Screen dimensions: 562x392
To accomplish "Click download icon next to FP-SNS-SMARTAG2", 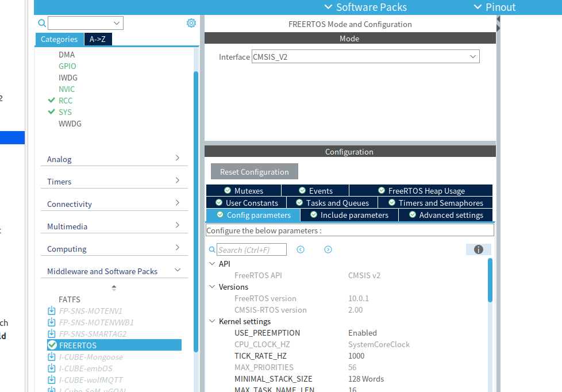I will click(x=52, y=333).
